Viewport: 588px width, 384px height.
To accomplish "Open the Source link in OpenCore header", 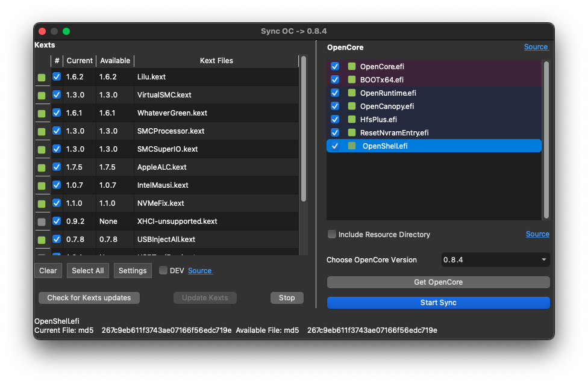I will point(536,47).
